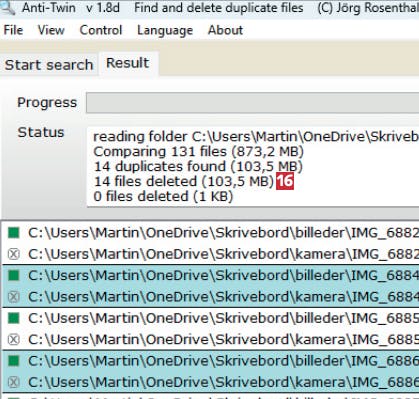Click 'Comparing 131 files (873,2 MB)' status line
Screen dimensions: 419x399
pos(199,152)
